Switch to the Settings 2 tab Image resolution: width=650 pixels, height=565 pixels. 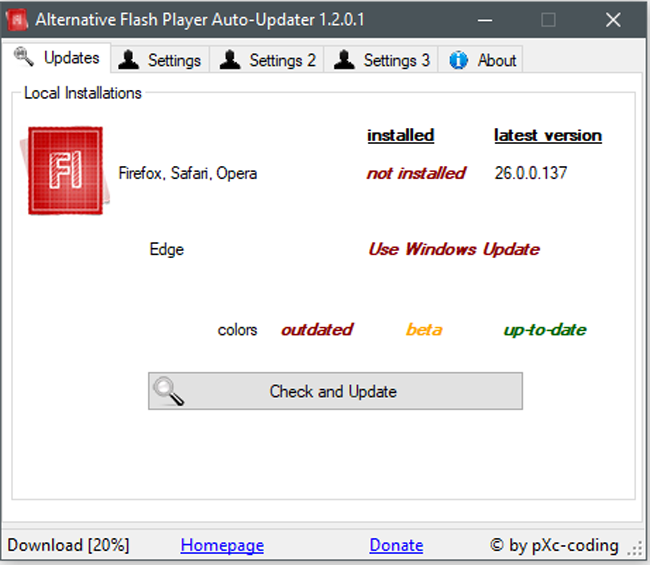pyautogui.click(x=267, y=61)
